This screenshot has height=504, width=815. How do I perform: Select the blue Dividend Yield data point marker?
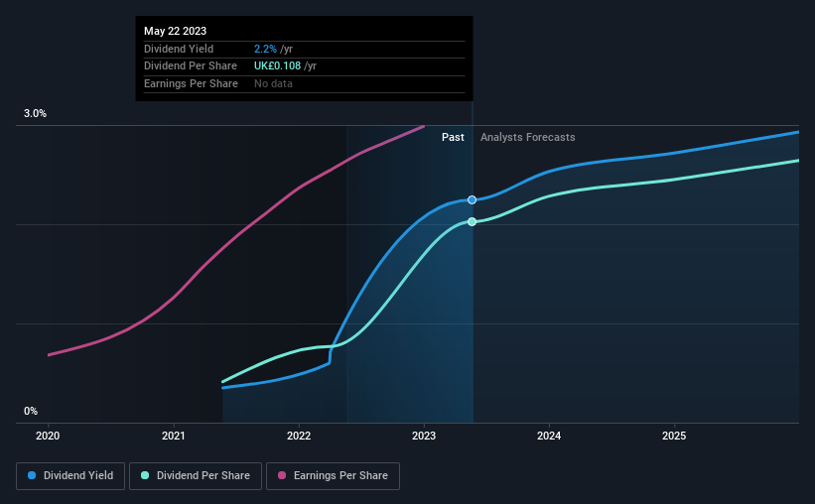pyautogui.click(x=472, y=200)
